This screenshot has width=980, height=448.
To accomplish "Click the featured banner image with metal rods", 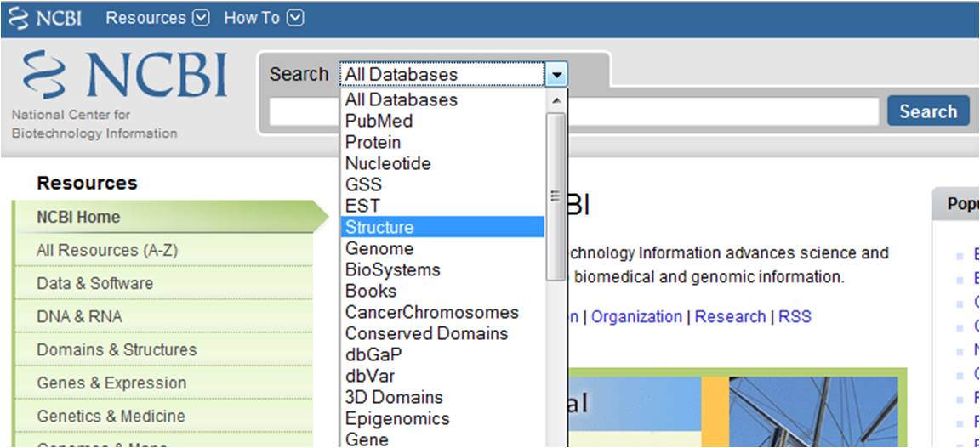I will [x=813, y=411].
